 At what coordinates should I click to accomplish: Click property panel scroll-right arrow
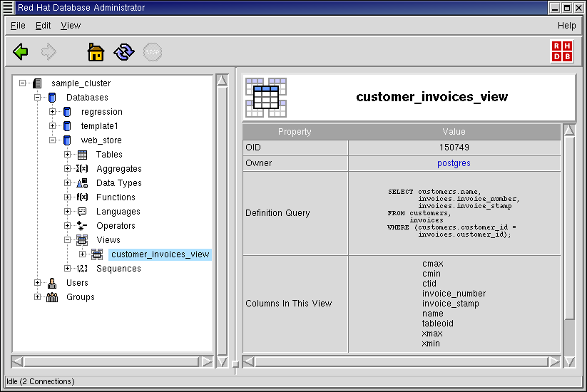coord(554,361)
